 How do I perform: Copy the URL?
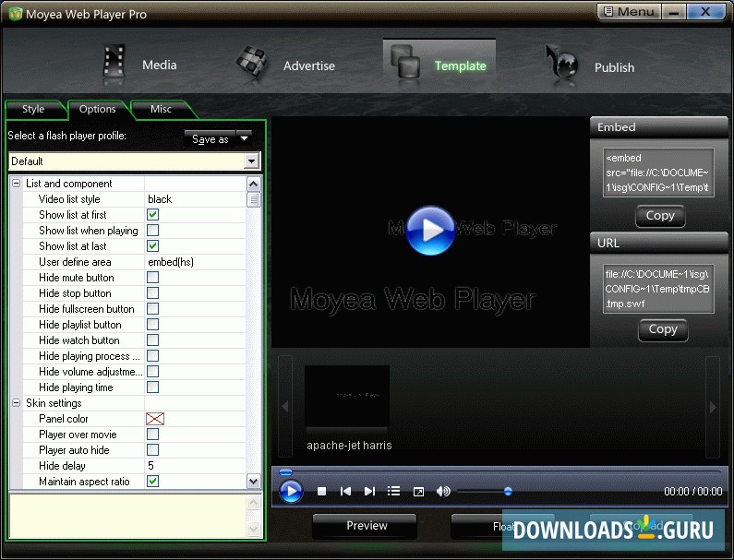coord(663,329)
